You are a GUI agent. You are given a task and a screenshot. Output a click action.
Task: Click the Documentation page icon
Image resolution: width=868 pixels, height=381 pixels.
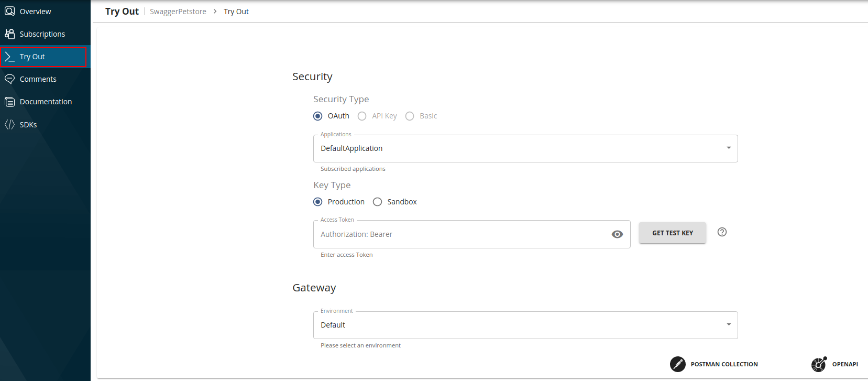pos(9,102)
